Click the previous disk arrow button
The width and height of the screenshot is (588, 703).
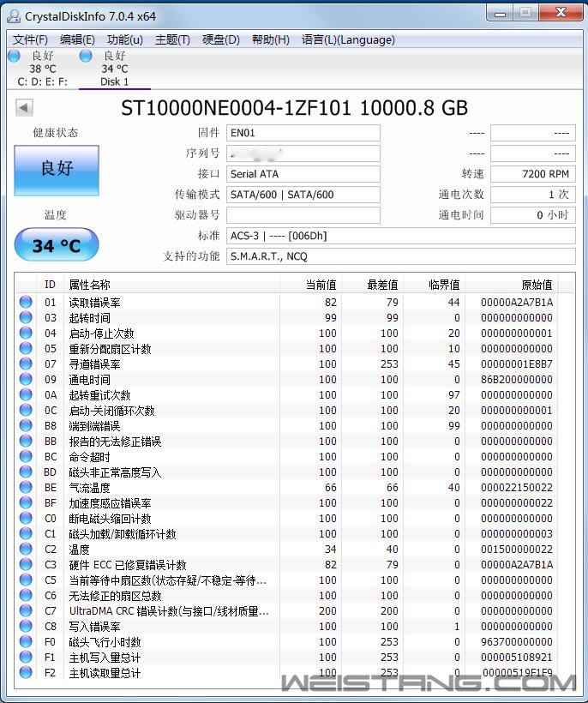tap(24, 108)
